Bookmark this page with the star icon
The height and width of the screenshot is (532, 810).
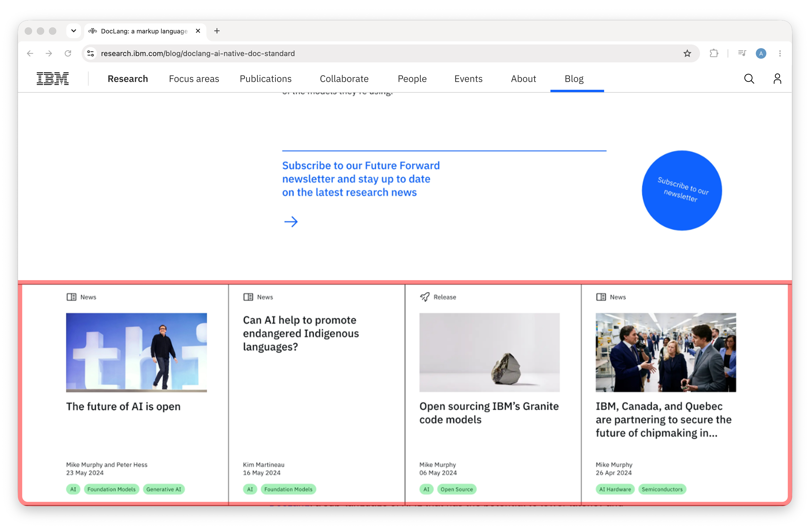[687, 53]
